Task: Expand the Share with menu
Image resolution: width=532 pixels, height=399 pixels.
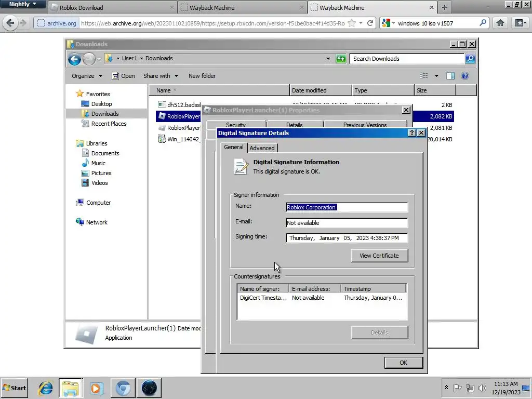Action: click(x=161, y=76)
